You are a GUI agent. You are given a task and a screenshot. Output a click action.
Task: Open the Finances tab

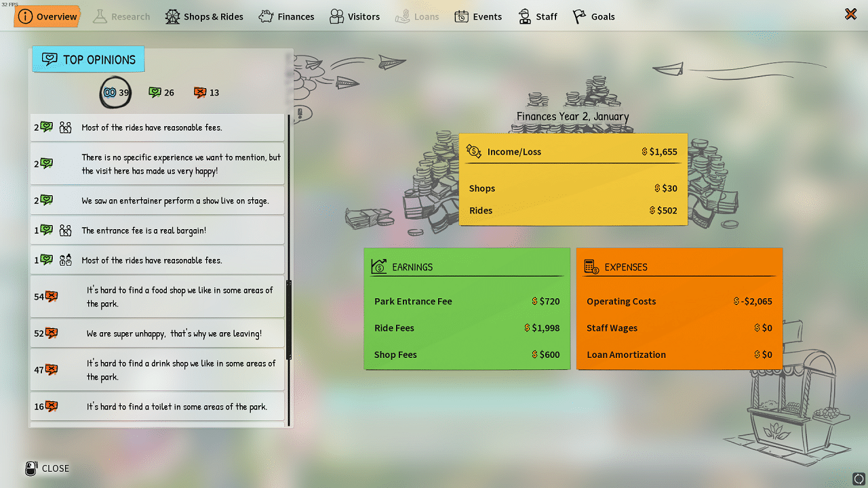(286, 16)
